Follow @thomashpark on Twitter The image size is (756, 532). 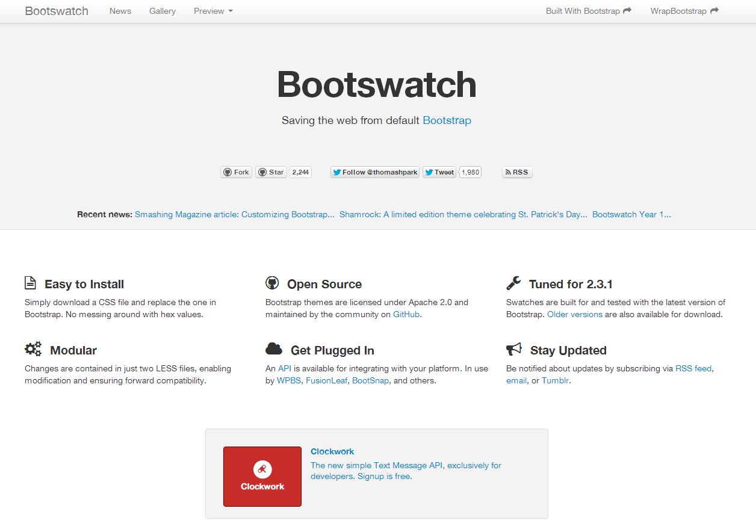click(x=374, y=172)
